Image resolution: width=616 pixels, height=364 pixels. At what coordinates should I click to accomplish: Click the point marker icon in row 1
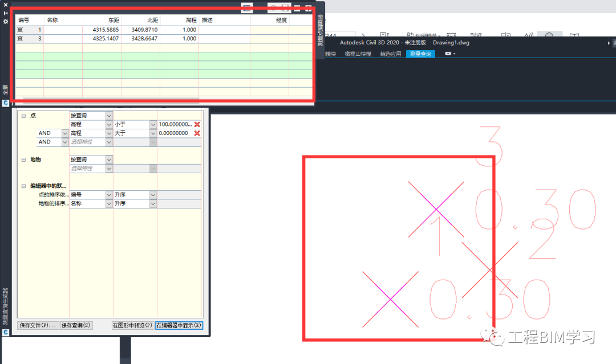(x=20, y=30)
